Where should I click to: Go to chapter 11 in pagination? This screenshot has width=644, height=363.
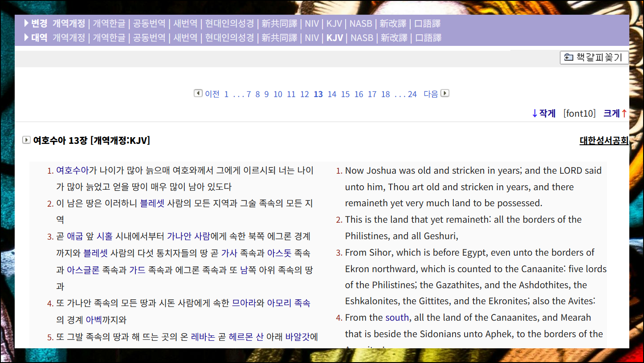tap(291, 94)
